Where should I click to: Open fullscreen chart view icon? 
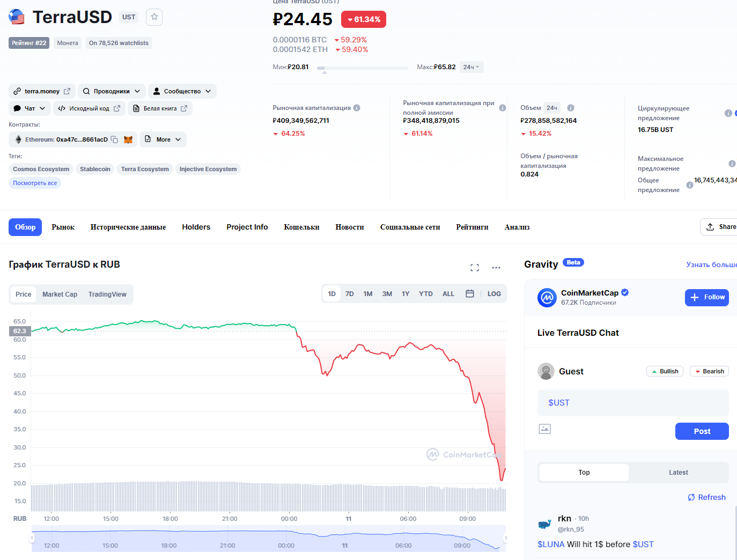[475, 267]
